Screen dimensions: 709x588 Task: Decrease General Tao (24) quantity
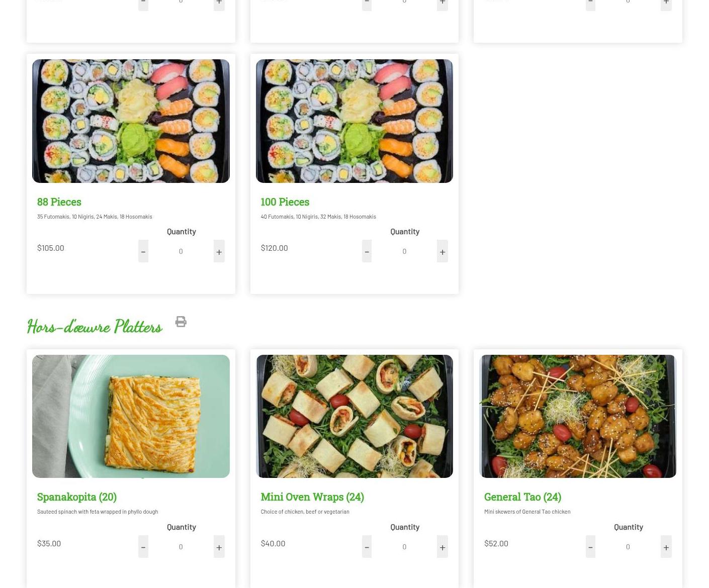(x=590, y=546)
